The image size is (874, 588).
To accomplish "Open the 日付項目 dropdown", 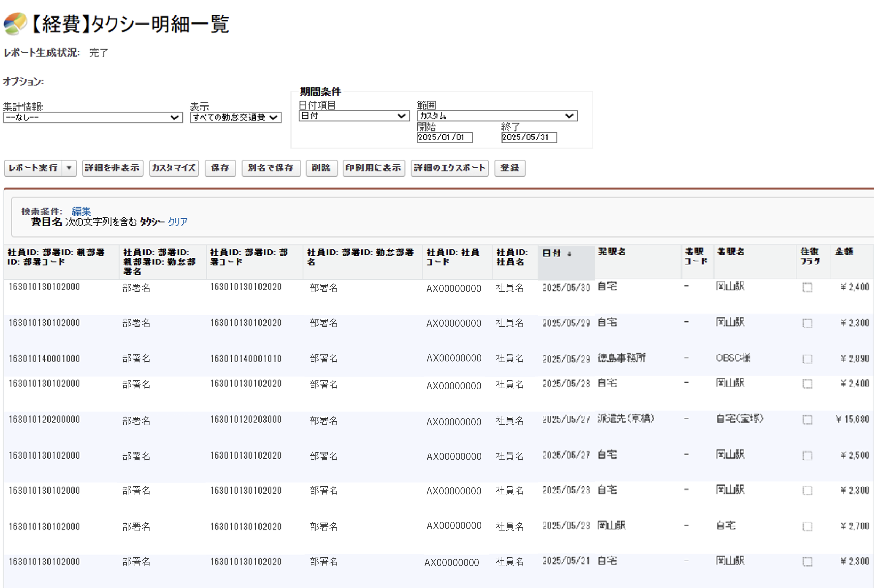I will (x=354, y=116).
